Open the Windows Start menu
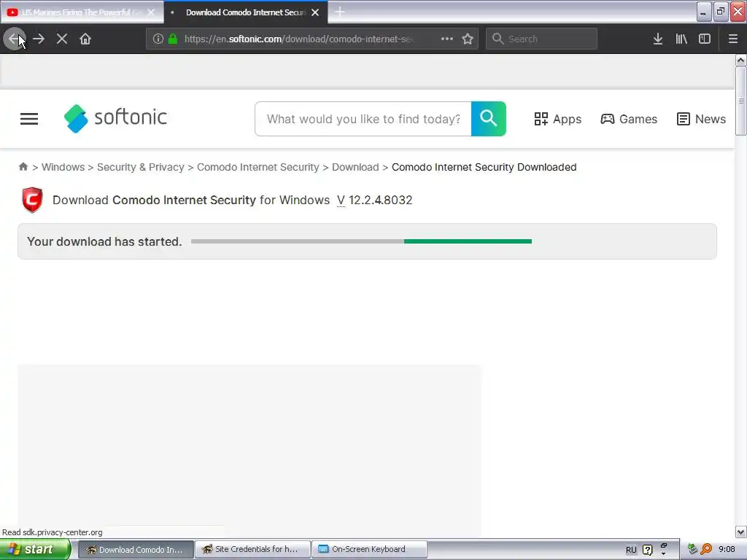The width and height of the screenshot is (747, 560). tap(35, 549)
